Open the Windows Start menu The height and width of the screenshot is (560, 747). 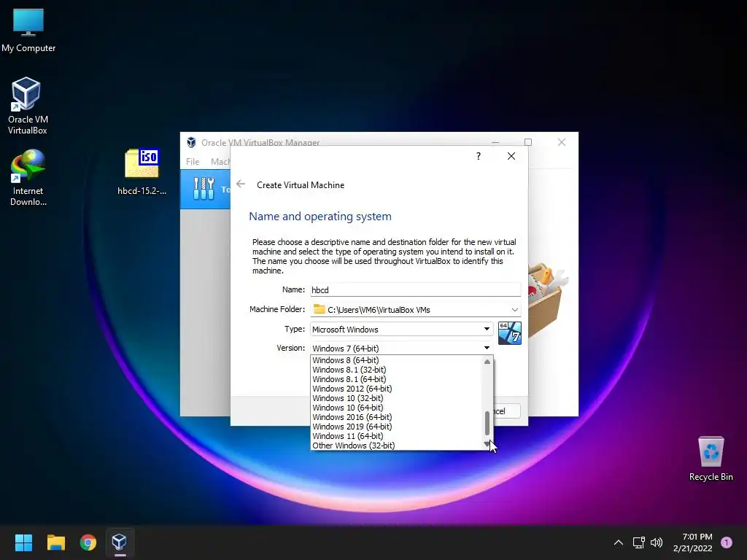tap(23, 542)
